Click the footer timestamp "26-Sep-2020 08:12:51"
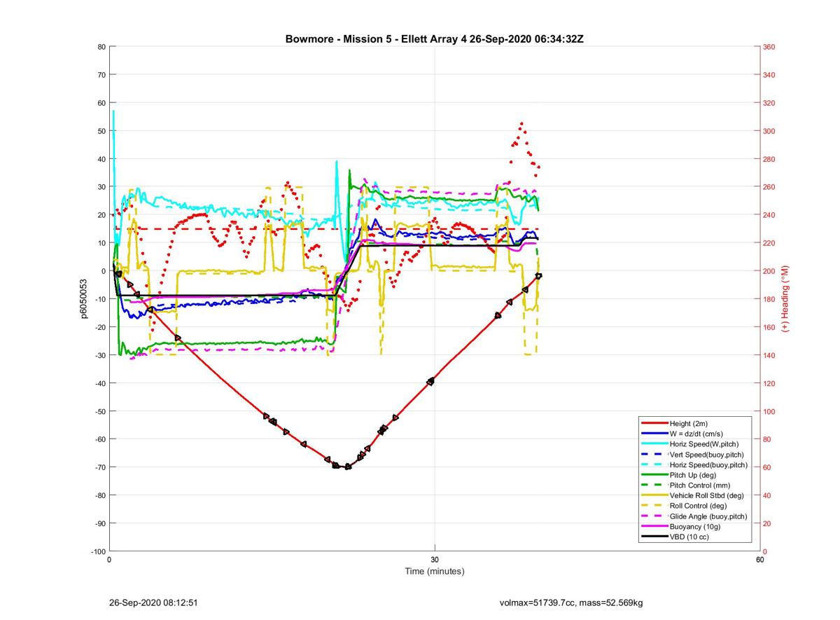The height and width of the screenshot is (620, 840). click(x=154, y=602)
